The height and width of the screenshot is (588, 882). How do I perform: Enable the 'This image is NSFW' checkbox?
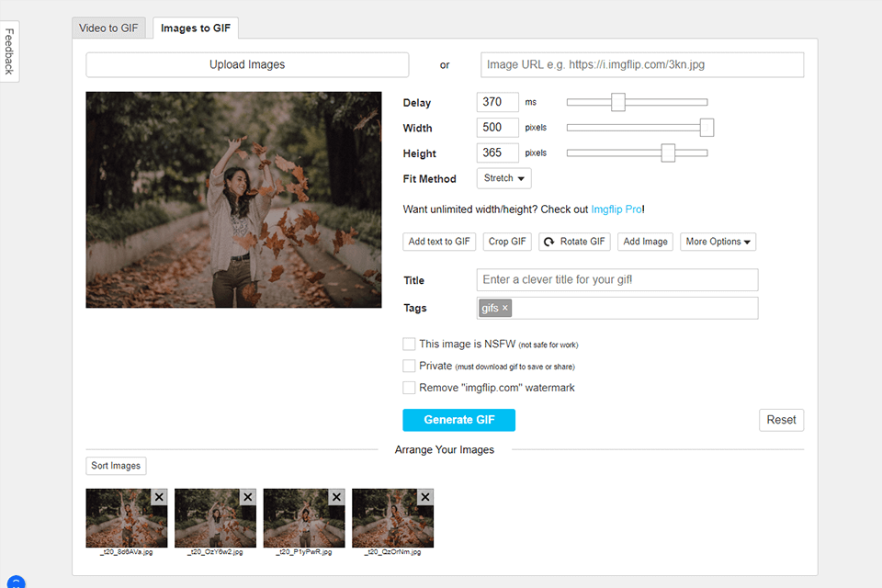(x=409, y=344)
